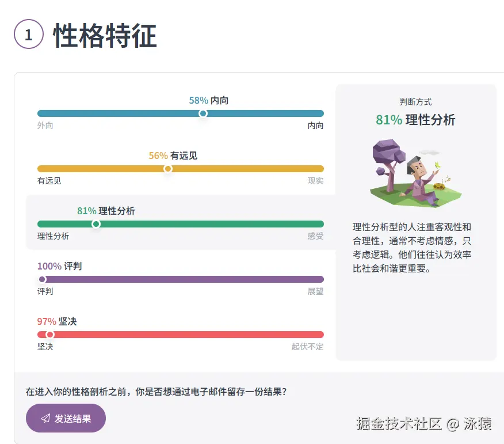Click the 有远见 slider handle
This screenshot has height=444, width=504.
168,169
